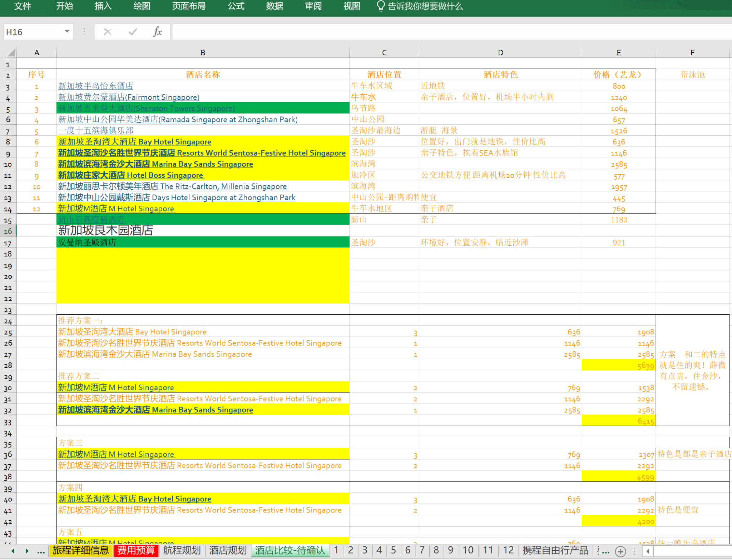Viewport: 732px width, 560px height.
Task: Switch to sheet tab 10
Action: [x=468, y=550]
